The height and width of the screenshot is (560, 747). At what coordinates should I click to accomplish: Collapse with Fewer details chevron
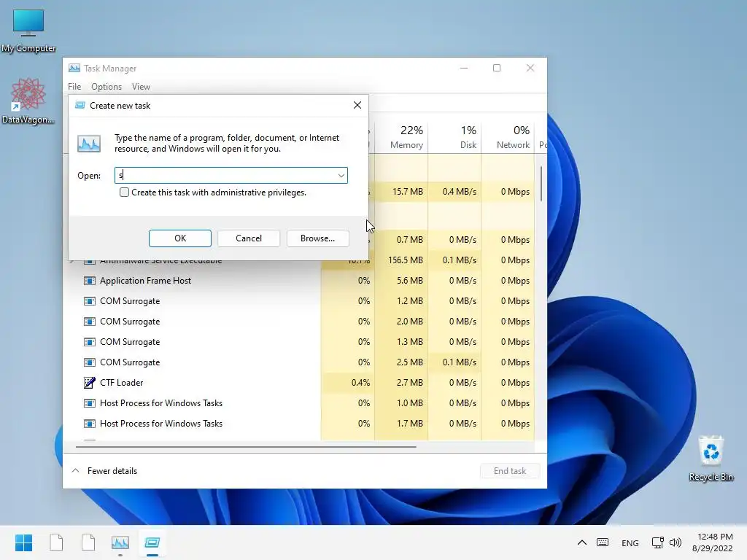coord(75,470)
